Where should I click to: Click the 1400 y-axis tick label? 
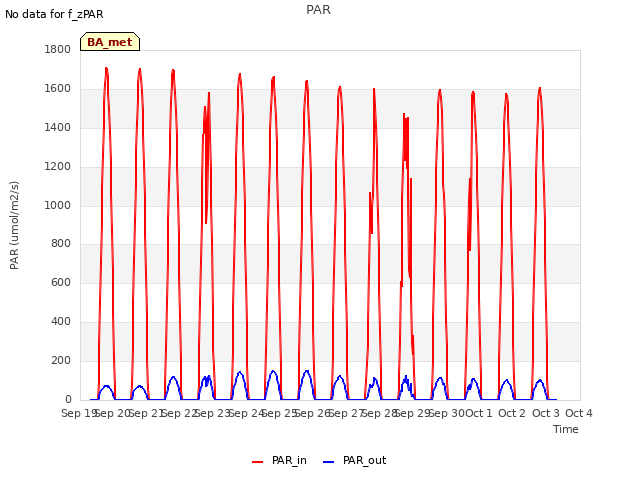click(x=58, y=127)
